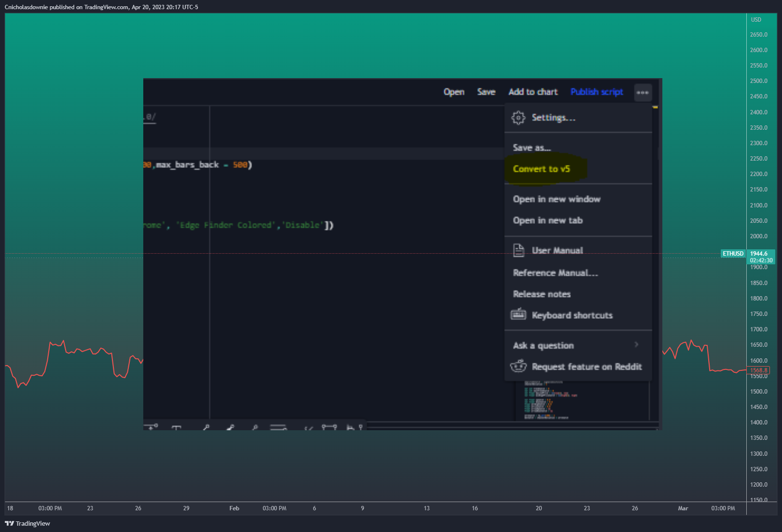
Task: Open Settings via the gear icon
Action: [518, 118]
